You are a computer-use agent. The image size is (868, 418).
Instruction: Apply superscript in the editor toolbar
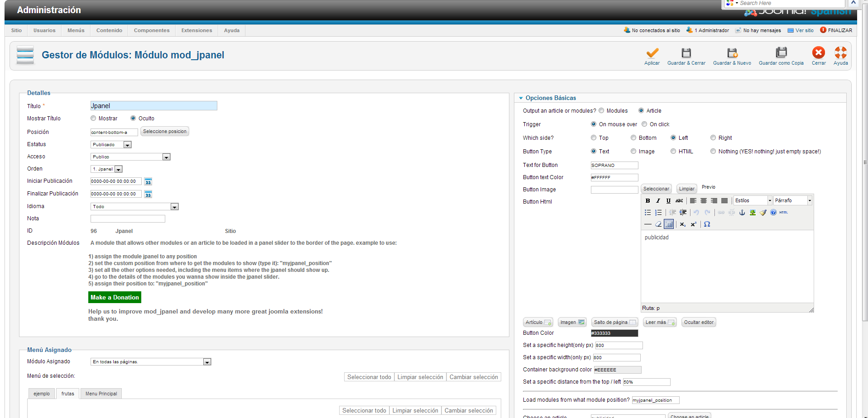[x=693, y=224]
